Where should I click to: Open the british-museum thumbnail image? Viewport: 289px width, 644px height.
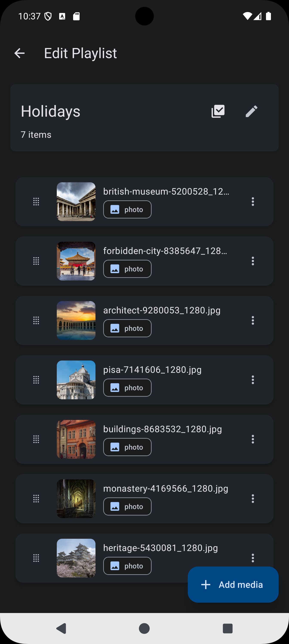click(x=76, y=201)
